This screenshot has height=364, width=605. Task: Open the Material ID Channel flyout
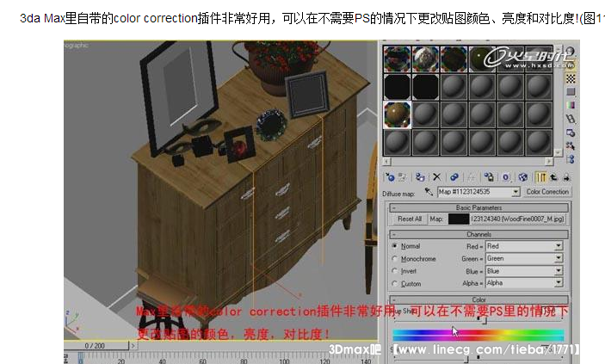[x=506, y=177]
